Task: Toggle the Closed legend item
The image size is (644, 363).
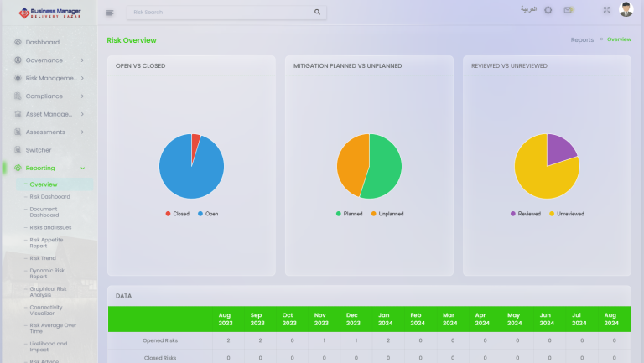Action: pyautogui.click(x=177, y=214)
